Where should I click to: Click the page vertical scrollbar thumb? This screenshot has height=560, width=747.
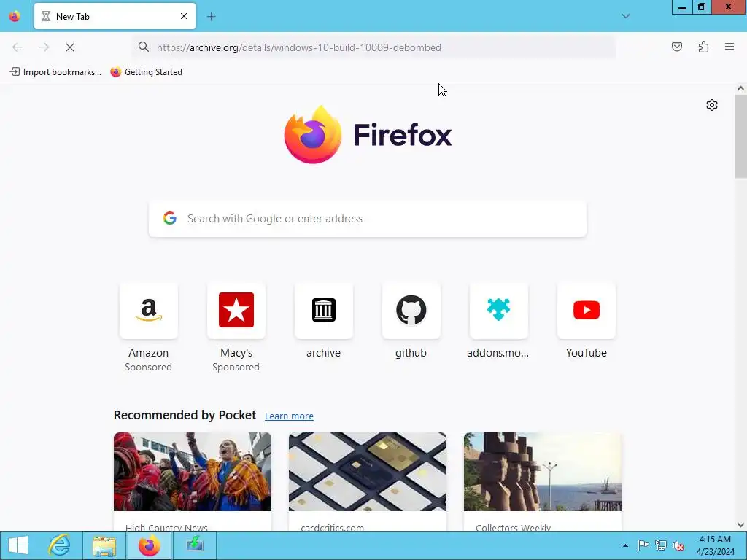740,136
